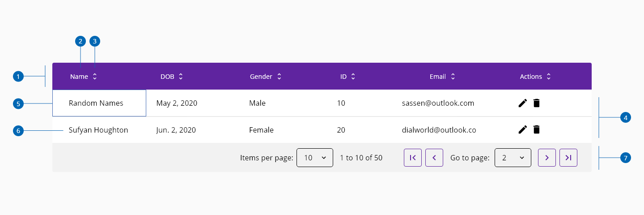
Task: Expand the Go to page dropdown
Action: click(x=513, y=158)
